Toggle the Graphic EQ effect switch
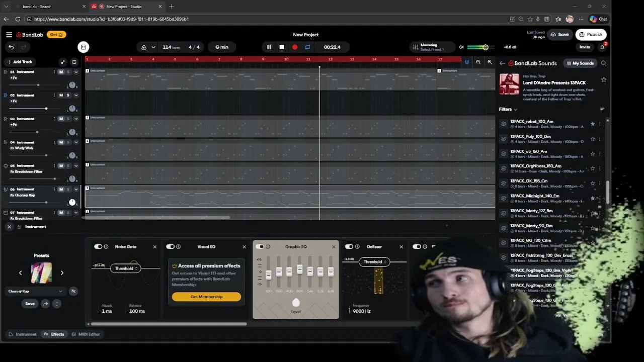 (260, 247)
